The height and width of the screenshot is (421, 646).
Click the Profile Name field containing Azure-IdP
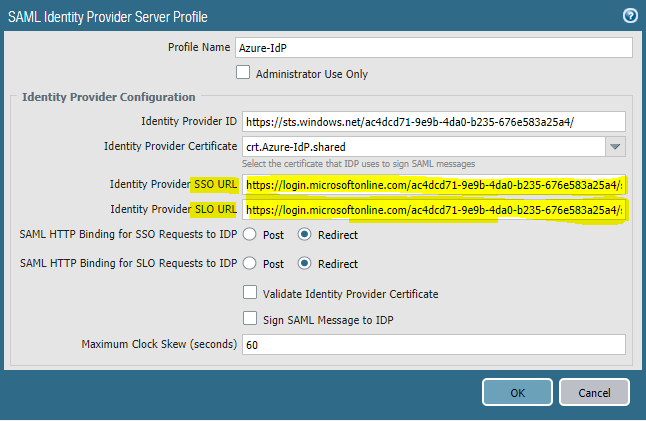pos(434,48)
